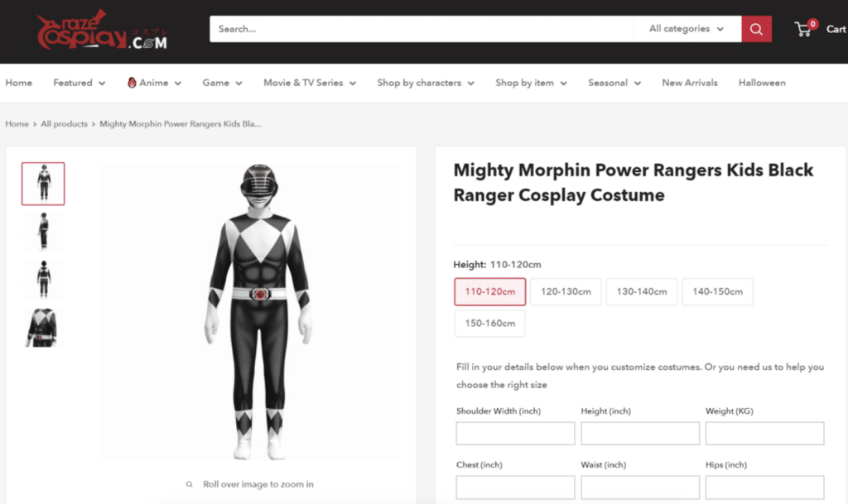
Task: Open the Home navigation item
Action: pyautogui.click(x=19, y=83)
